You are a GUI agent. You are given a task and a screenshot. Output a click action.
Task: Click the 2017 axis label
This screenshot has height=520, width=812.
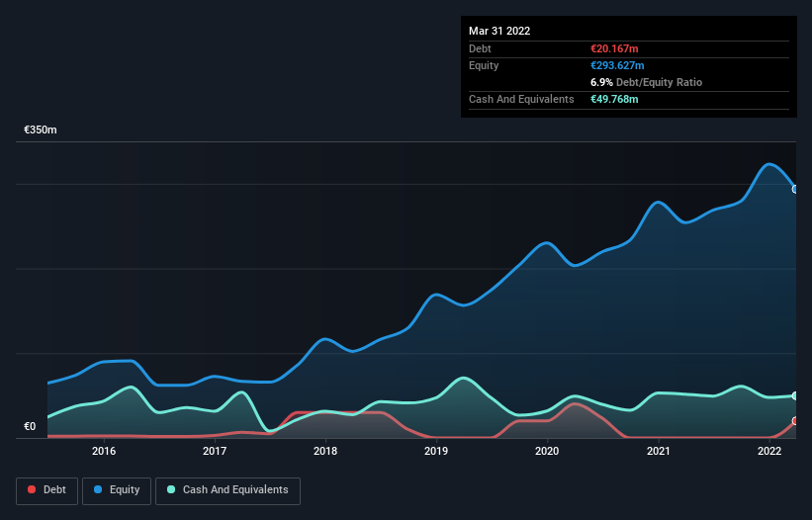215,451
